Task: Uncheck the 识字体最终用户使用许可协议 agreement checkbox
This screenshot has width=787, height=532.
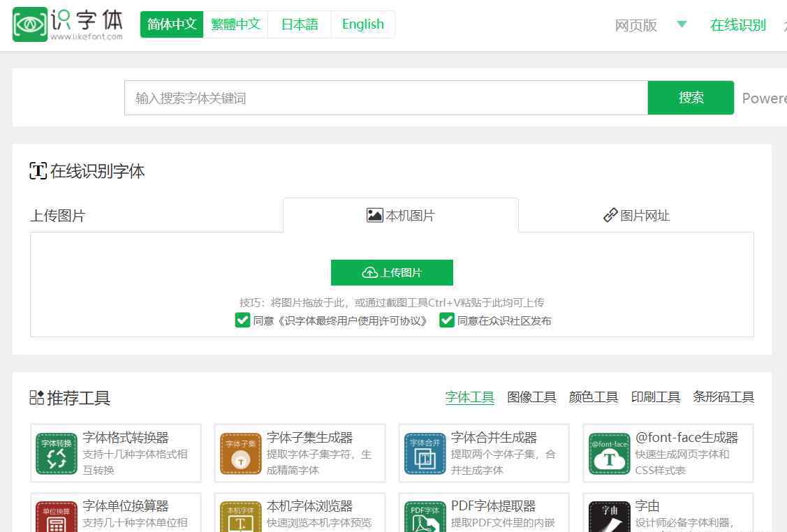Action: [242, 320]
